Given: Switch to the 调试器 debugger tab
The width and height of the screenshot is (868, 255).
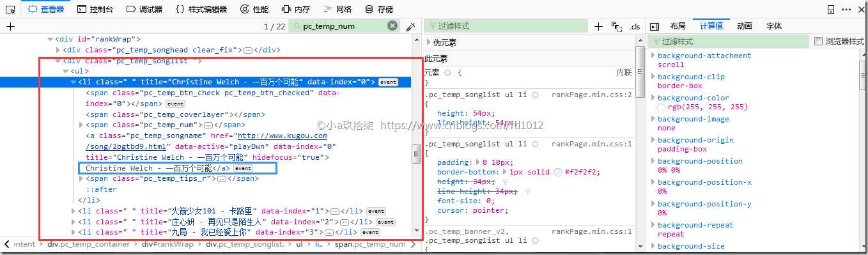Looking at the screenshot, I should click(x=144, y=9).
